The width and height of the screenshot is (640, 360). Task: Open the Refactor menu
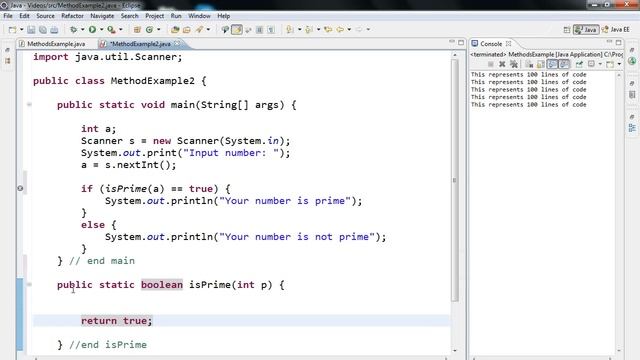pyautogui.click(x=72, y=16)
